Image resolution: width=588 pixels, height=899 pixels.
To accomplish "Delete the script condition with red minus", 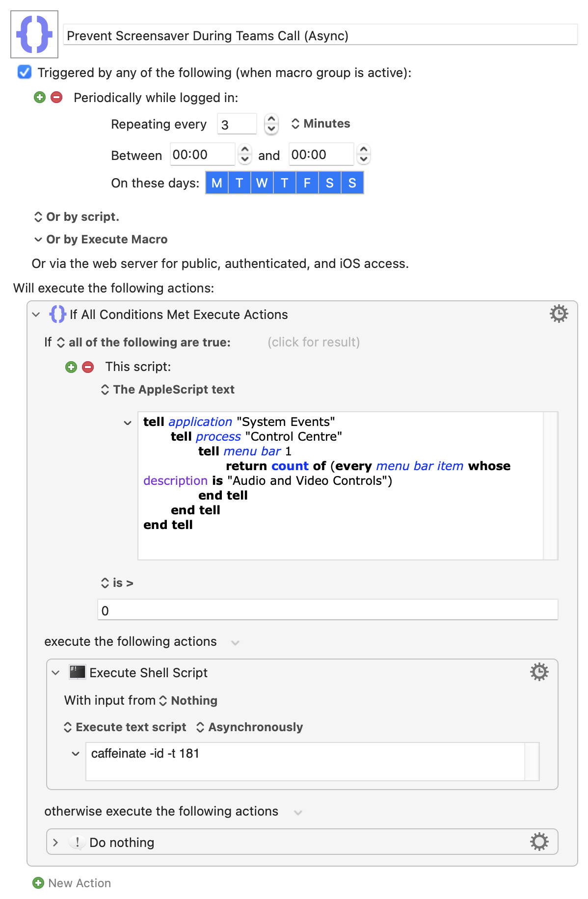I will 88,367.
